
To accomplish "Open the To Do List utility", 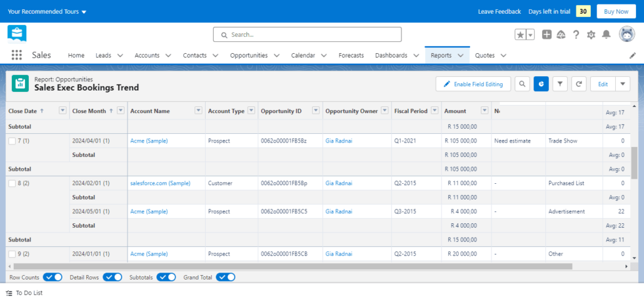I will click(24, 293).
